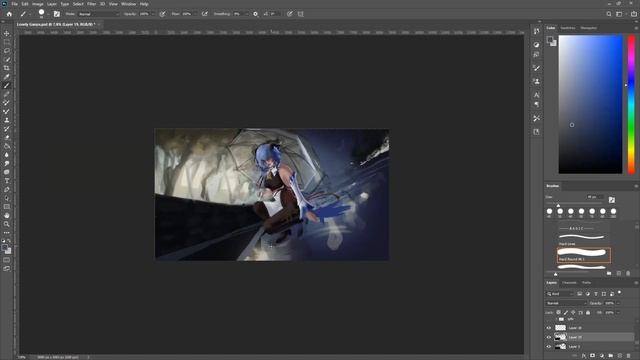This screenshot has width=640, height=360.
Task: Click foreground color swatch in toolbar
Action: click(x=4, y=247)
